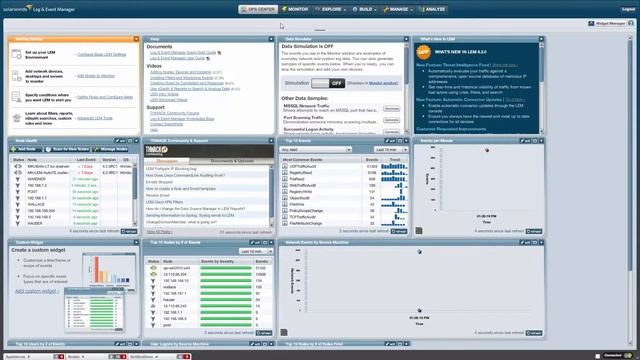Click the thwack posts list scrollbar
The height and width of the screenshot is (360, 640).
click(271, 196)
